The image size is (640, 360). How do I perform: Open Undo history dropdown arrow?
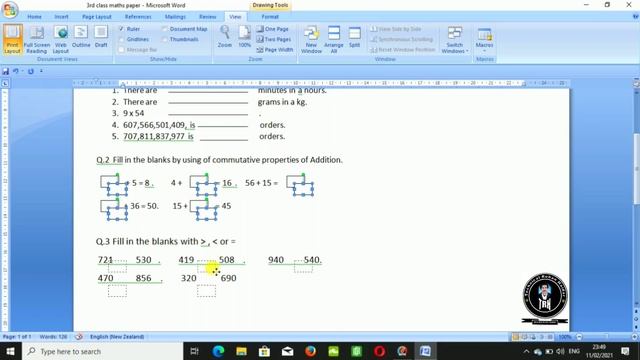[22, 71]
